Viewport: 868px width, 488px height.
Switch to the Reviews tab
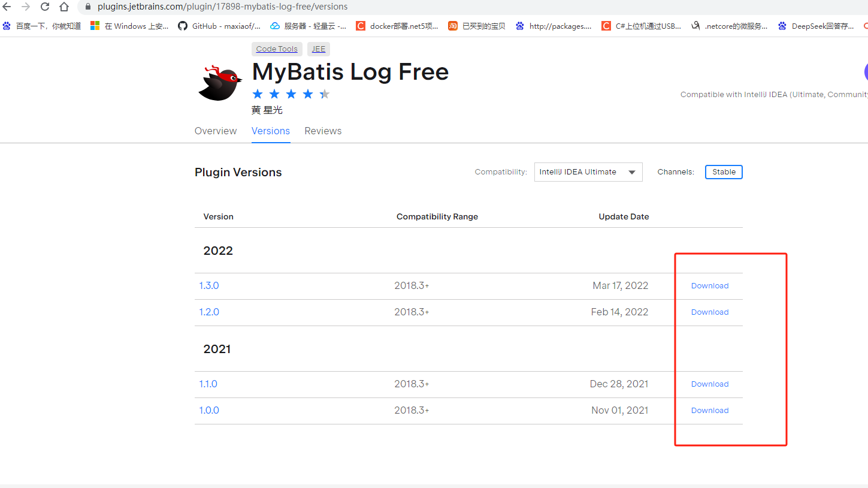click(323, 131)
